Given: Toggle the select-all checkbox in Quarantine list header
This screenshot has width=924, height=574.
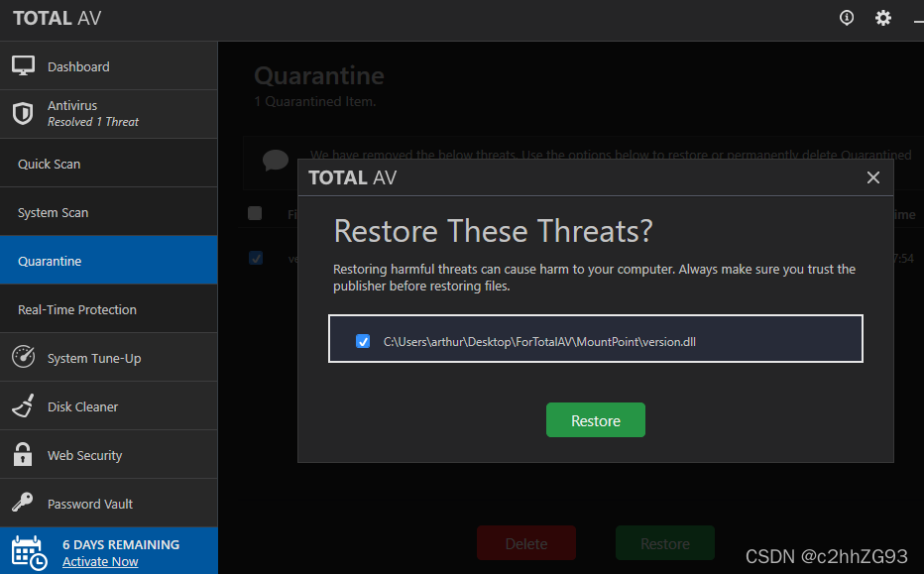Looking at the screenshot, I should tap(255, 213).
